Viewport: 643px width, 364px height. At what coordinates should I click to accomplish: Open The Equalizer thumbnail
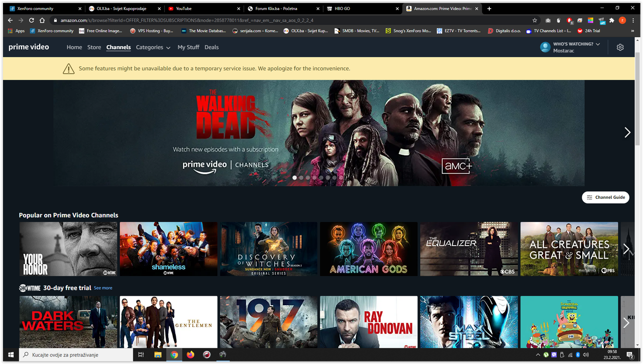469,249
